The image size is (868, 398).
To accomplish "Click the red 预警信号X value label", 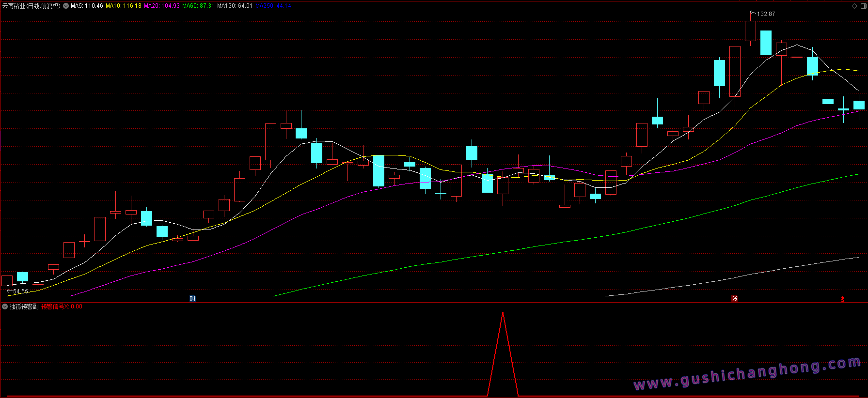I will pos(62,306).
